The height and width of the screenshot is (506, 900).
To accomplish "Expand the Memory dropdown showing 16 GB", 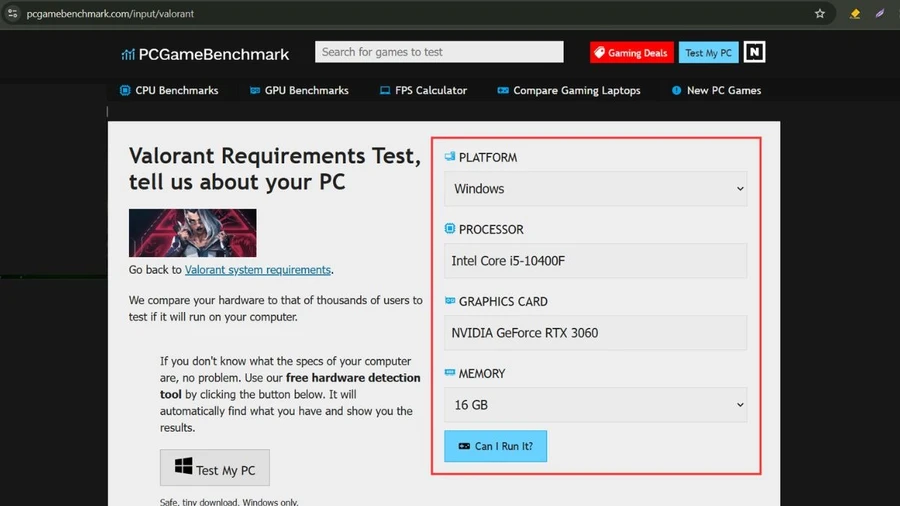I will pyautogui.click(x=595, y=405).
